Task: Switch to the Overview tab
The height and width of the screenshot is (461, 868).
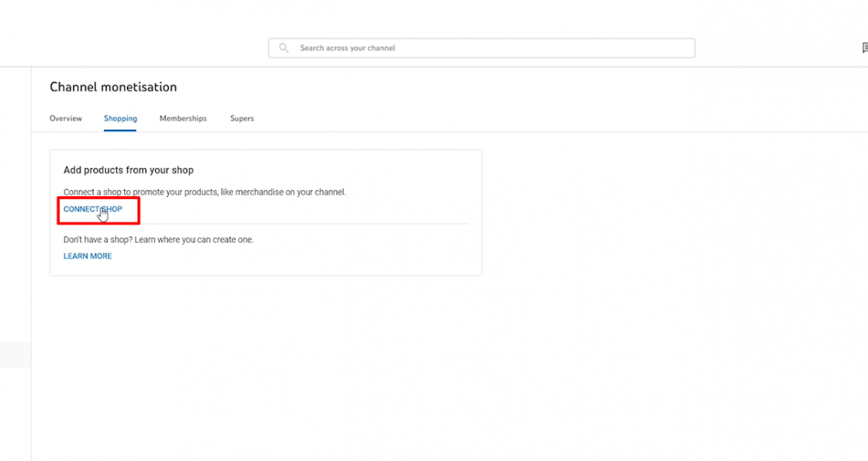Action: [66, 118]
